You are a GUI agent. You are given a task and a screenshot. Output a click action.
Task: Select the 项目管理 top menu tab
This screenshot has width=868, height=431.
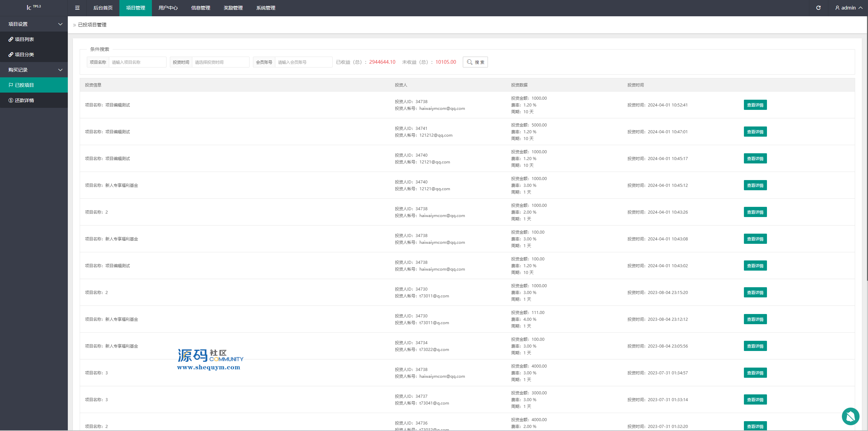tap(136, 8)
